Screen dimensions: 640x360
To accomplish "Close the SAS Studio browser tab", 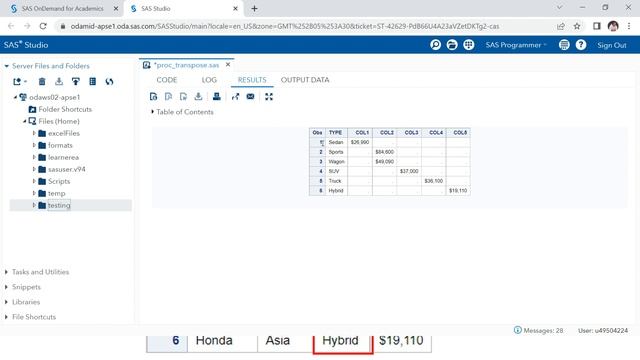I will click(236, 9).
